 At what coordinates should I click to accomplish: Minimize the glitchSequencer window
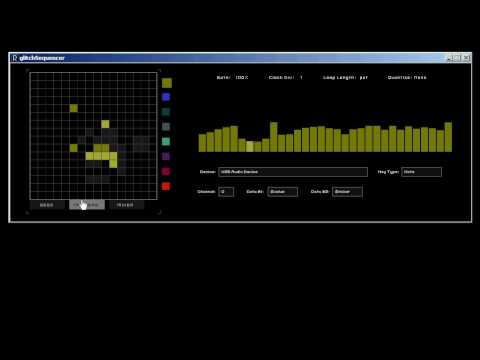tap(449, 58)
